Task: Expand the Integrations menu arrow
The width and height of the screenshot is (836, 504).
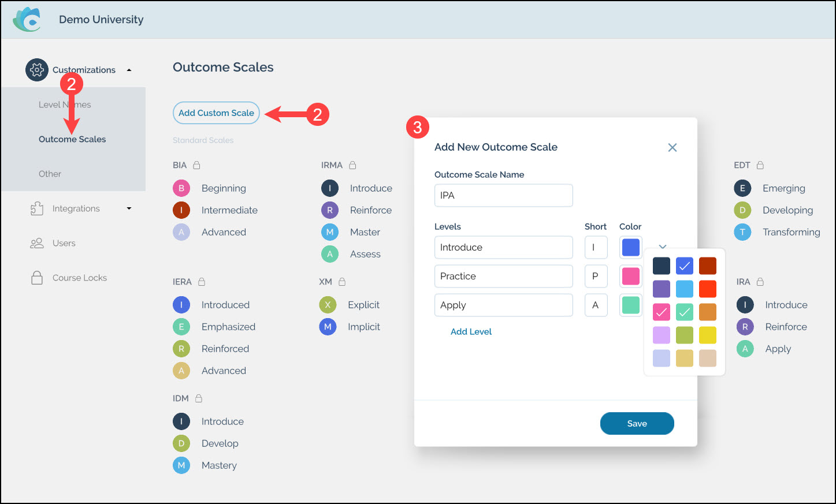Action: pyautogui.click(x=129, y=208)
